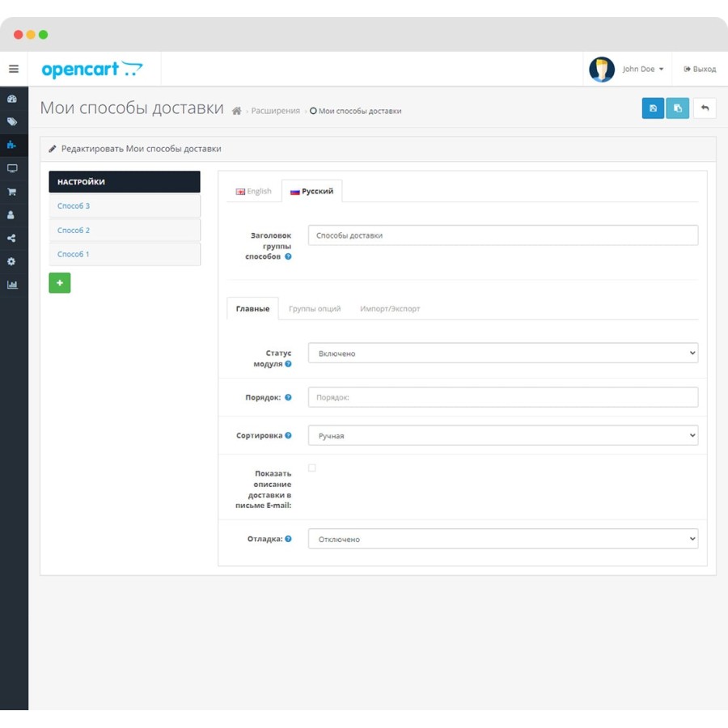Click help icon for Заголовок группы способов

288,256
